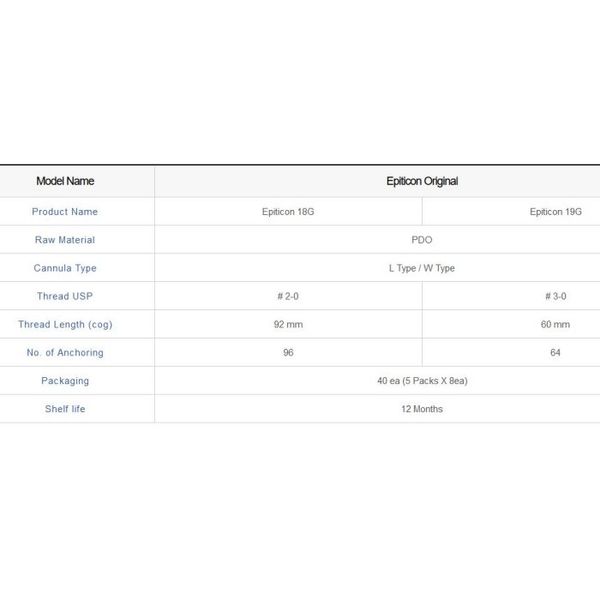
Task: Click the Thread USP row label
Action: tap(65, 296)
